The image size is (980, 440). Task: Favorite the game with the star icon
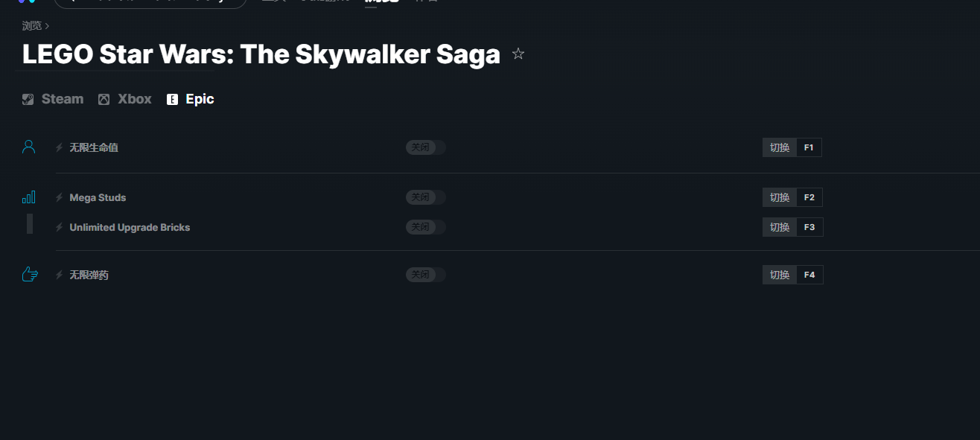pyautogui.click(x=518, y=54)
